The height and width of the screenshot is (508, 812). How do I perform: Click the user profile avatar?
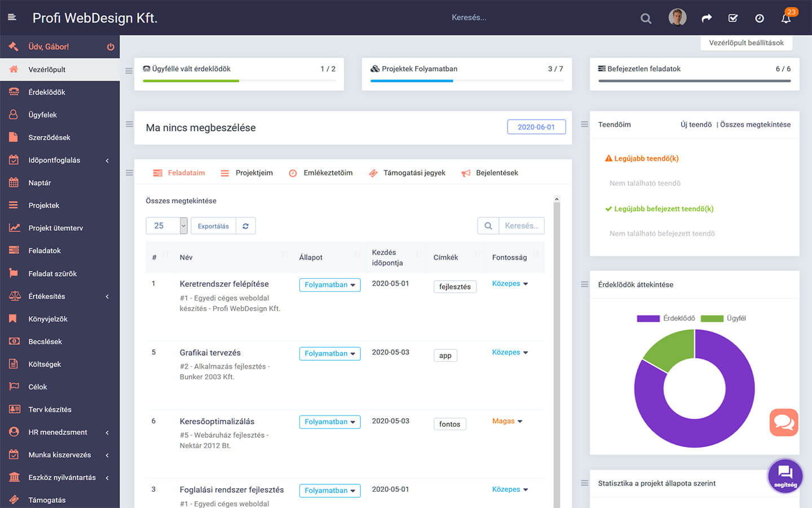(677, 17)
